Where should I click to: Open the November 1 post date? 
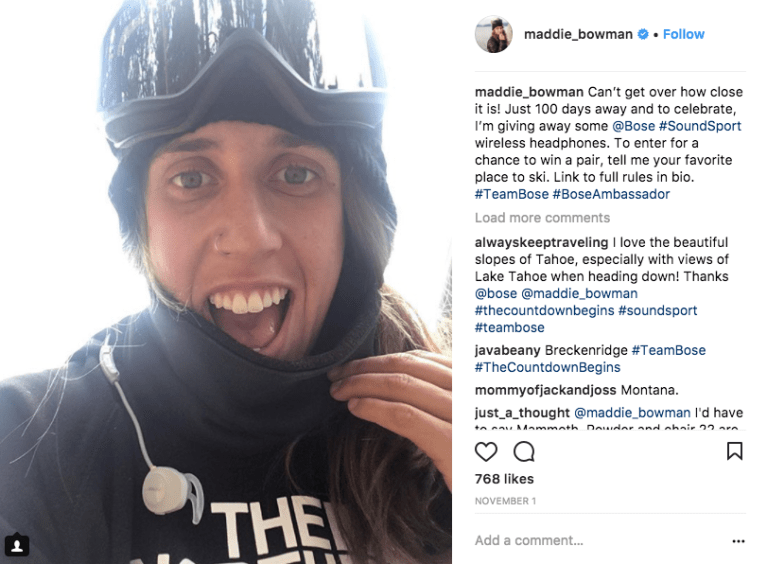pyautogui.click(x=505, y=501)
